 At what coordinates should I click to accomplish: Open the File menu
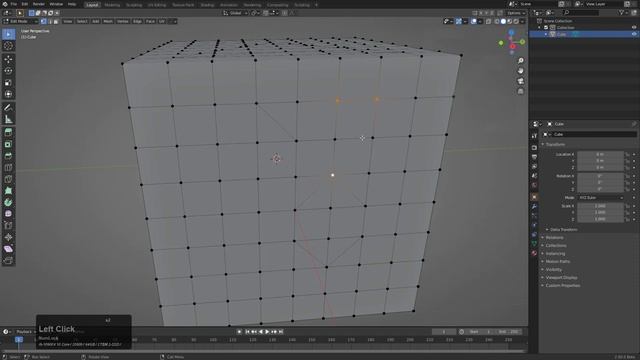(14, 4)
